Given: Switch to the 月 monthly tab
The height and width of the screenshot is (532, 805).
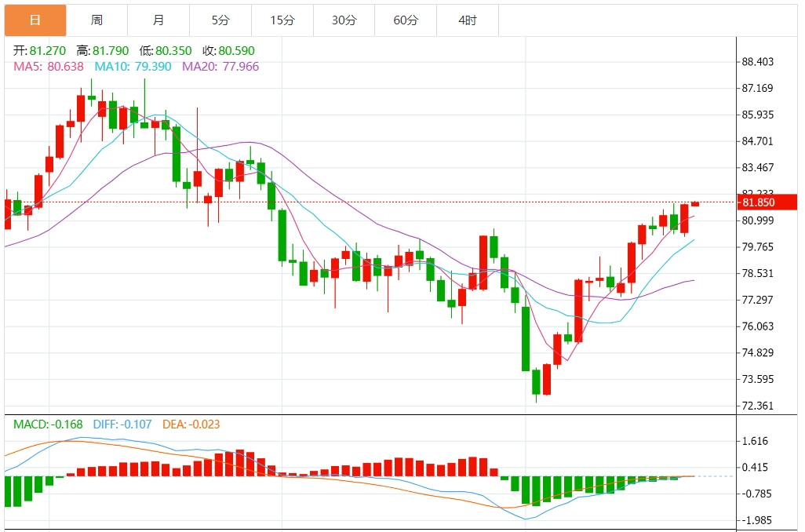Looking at the screenshot, I should [158, 20].
